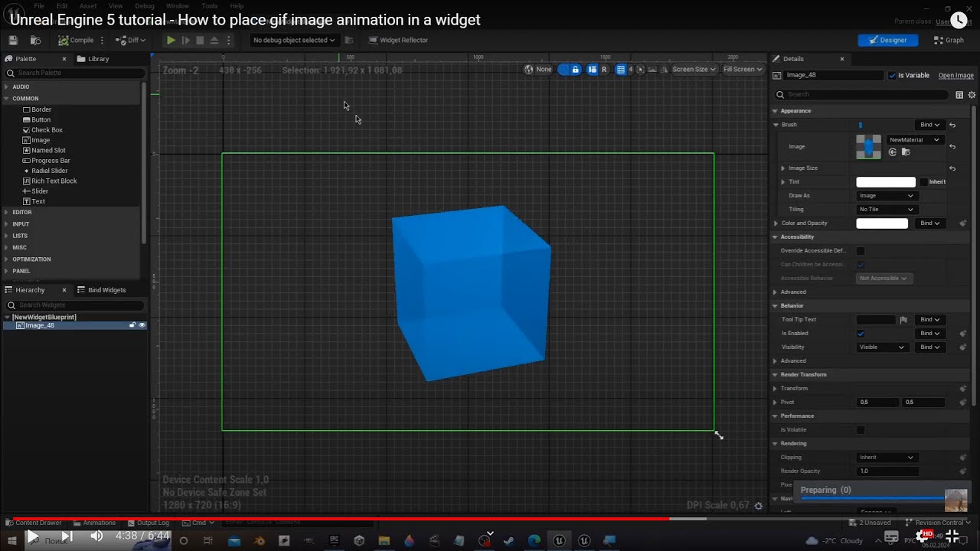Toggle the Tint Inherit checkbox
The height and width of the screenshot is (551, 980).
click(924, 182)
